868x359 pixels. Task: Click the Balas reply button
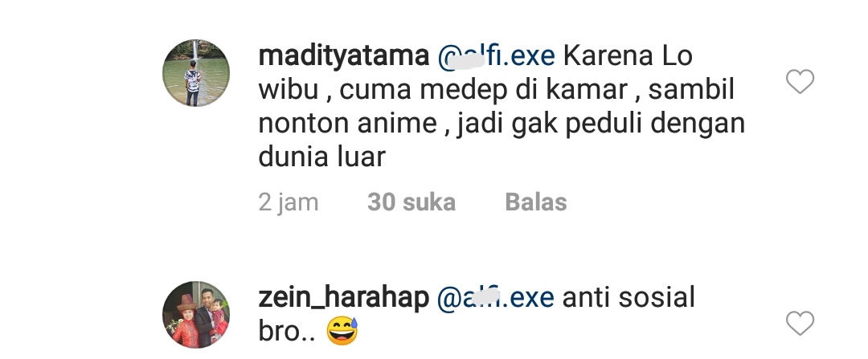[x=536, y=202]
